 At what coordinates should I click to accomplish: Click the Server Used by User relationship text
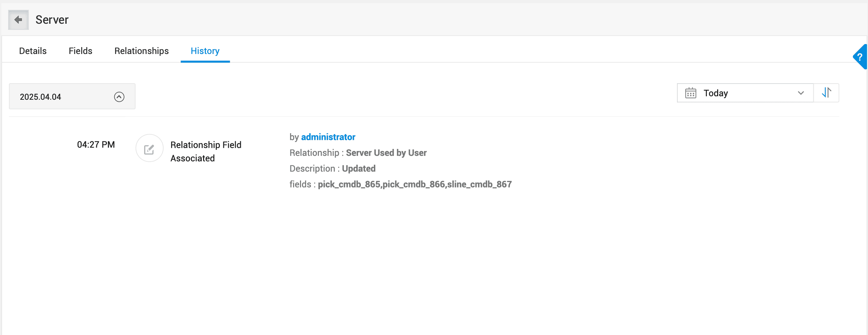[x=386, y=153]
